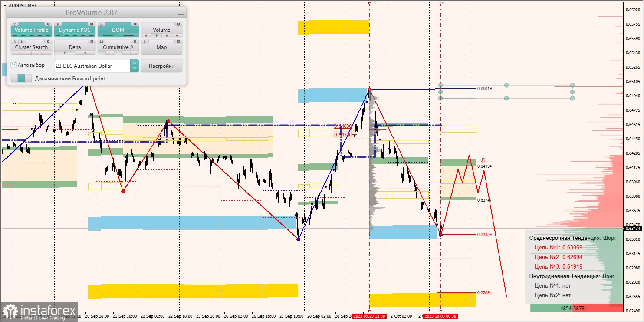This screenshot has height=322, width=644.
Task: Click 'Цель №3: 0.61919' target text
Action: 558,266
